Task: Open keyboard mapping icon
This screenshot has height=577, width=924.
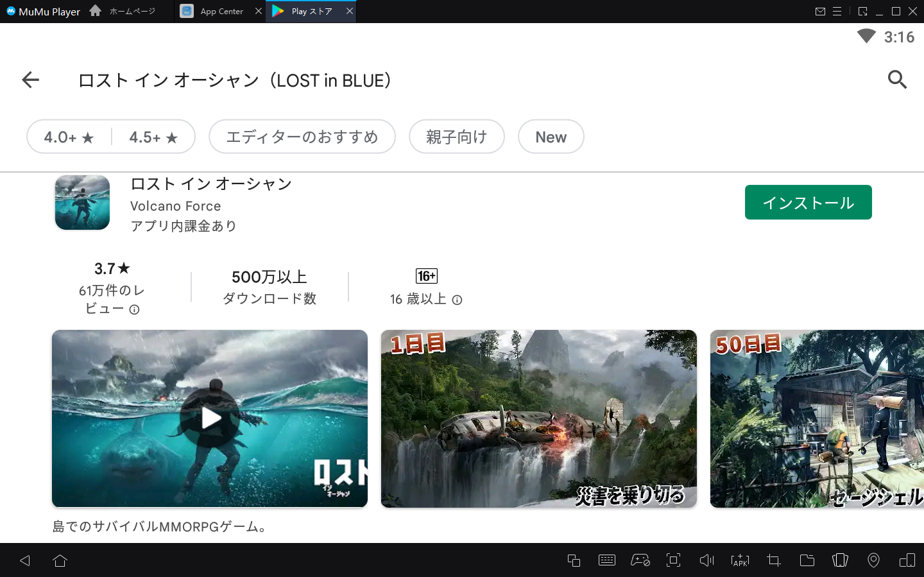Action: click(x=606, y=560)
